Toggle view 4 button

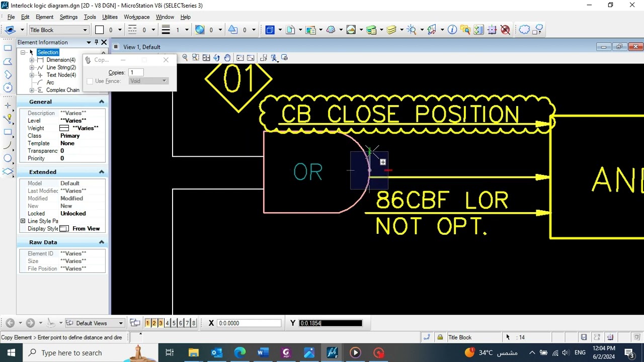click(167, 323)
